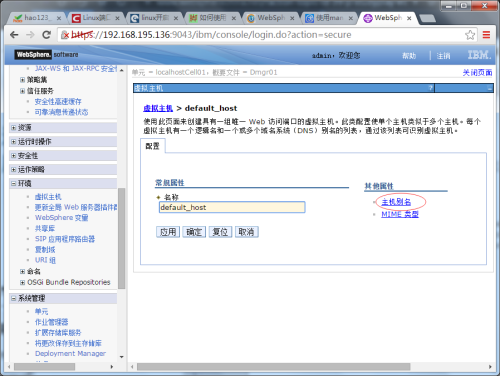Click the 应用 button
Viewport: 500px width, 376px height.
[x=168, y=232]
